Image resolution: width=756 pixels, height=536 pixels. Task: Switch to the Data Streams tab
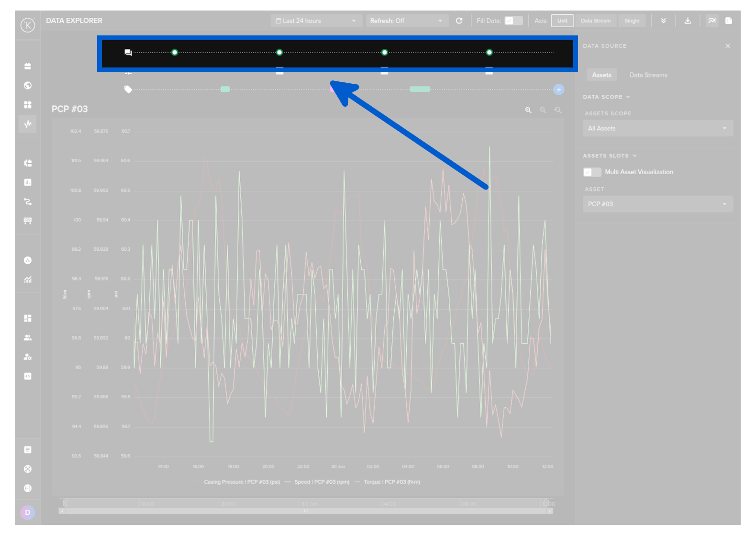coord(648,75)
